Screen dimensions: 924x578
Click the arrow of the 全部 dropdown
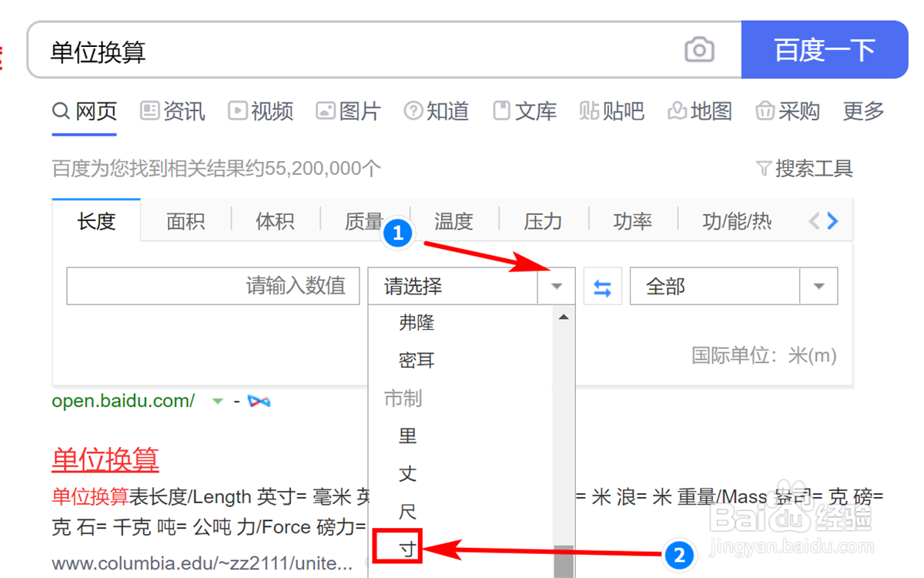[x=819, y=287]
